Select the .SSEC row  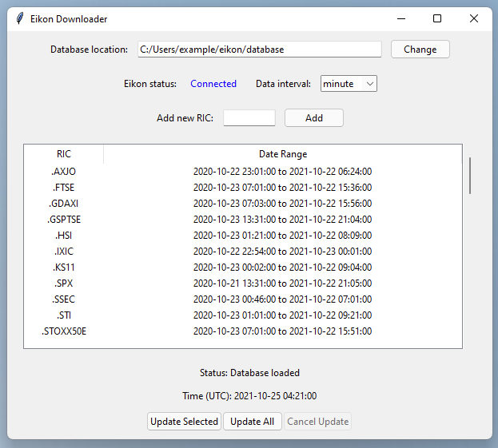coord(243,299)
